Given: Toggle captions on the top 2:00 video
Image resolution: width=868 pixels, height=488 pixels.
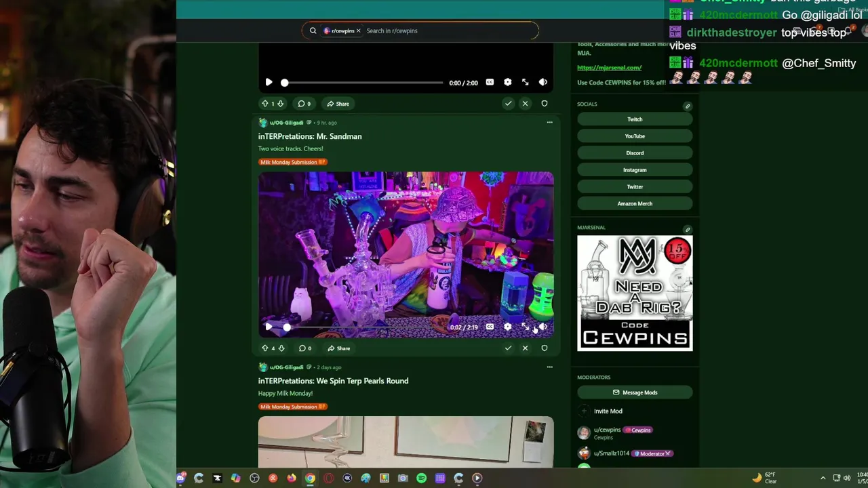Looking at the screenshot, I should pos(490,82).
